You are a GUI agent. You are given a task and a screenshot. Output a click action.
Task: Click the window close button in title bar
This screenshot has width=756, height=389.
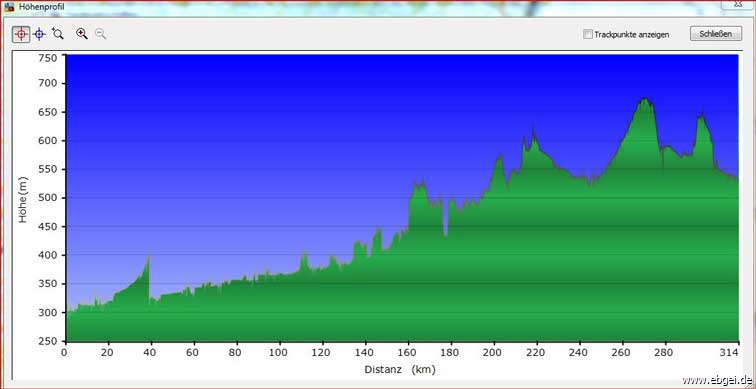739,4
